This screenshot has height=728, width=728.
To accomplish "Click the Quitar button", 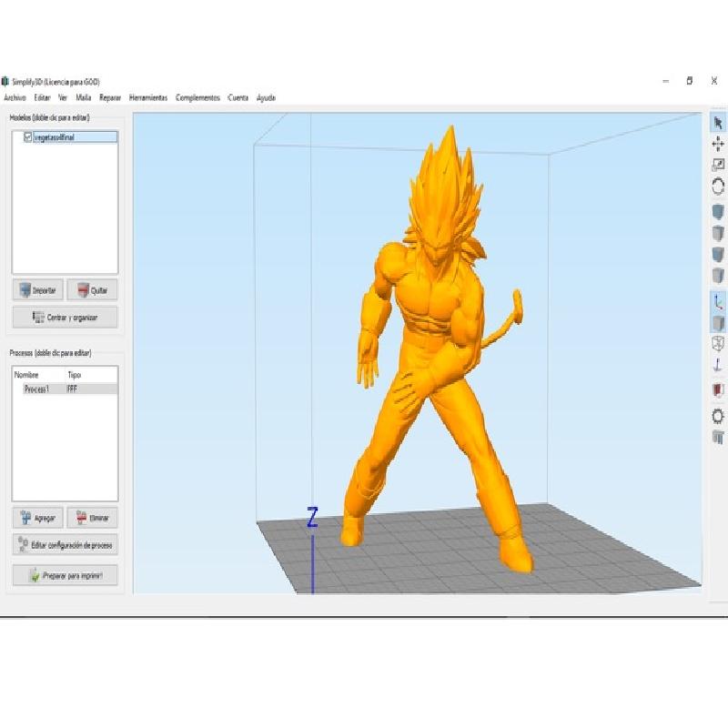I will click(92, 290).
